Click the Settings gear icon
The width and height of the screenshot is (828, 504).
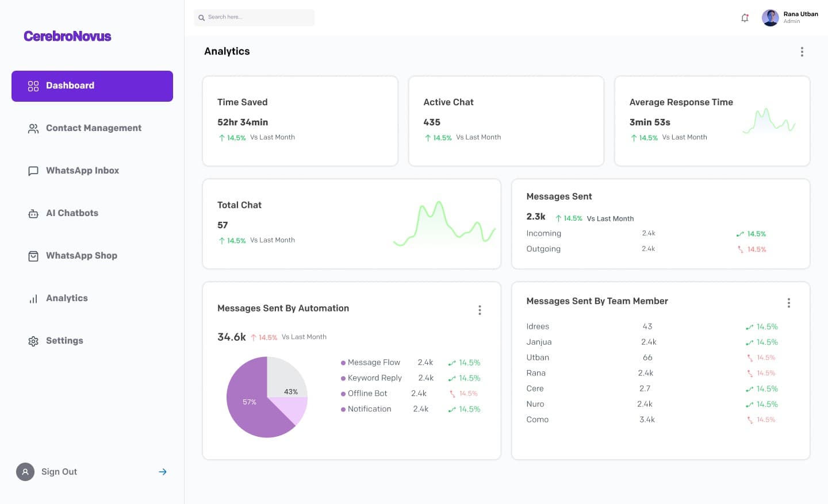pos(33,341)
